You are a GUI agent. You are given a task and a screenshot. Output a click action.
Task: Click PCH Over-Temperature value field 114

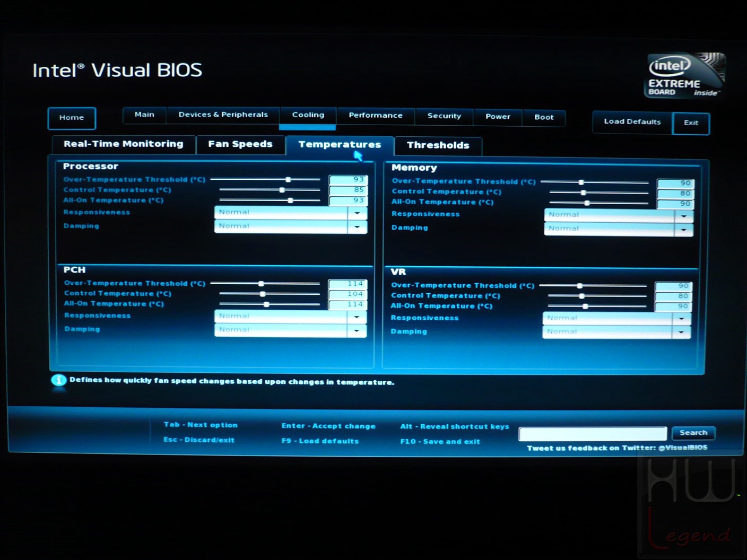[348, 284]
